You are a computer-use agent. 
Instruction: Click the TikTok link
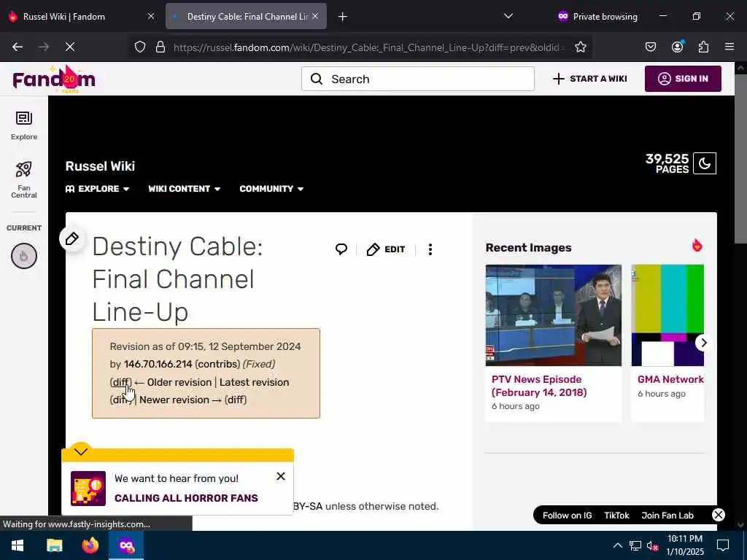click(616, 516)
